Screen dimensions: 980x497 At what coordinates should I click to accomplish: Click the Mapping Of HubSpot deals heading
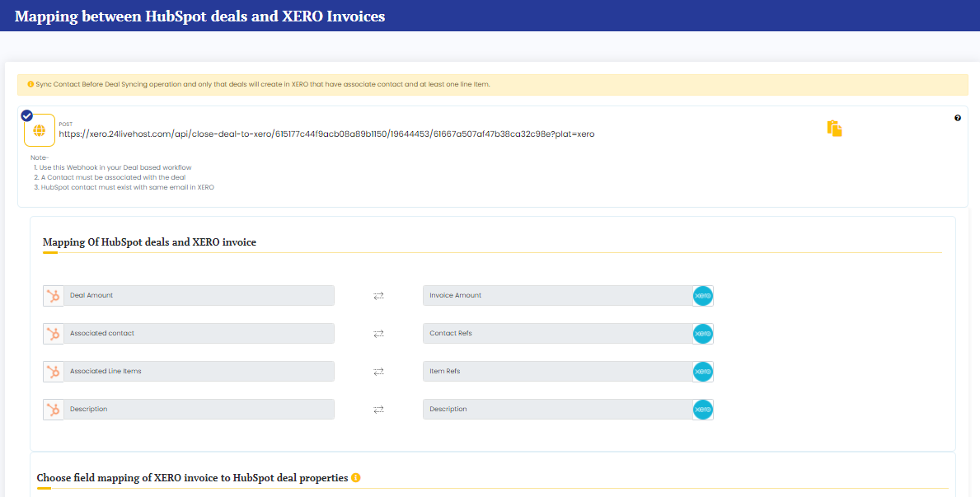(x=149, y=241)
